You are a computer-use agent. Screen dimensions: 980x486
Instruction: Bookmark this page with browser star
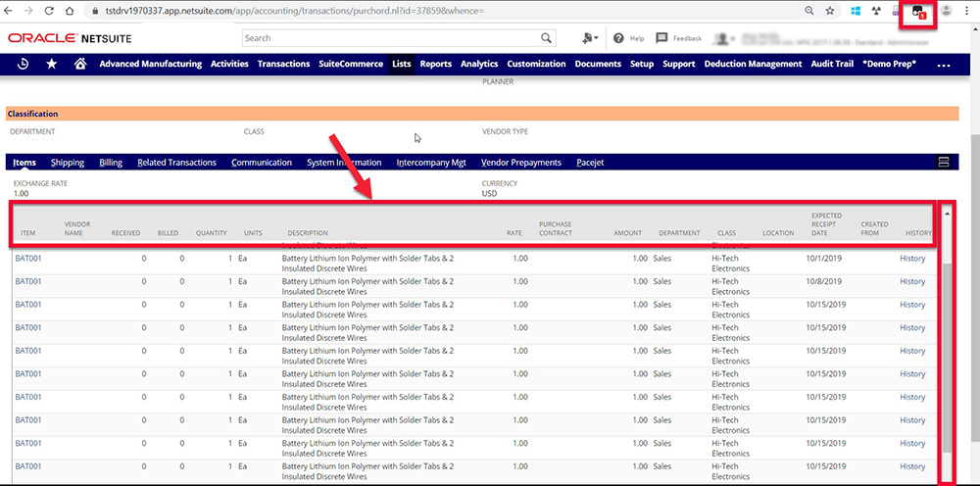click(x=830, y=11)
